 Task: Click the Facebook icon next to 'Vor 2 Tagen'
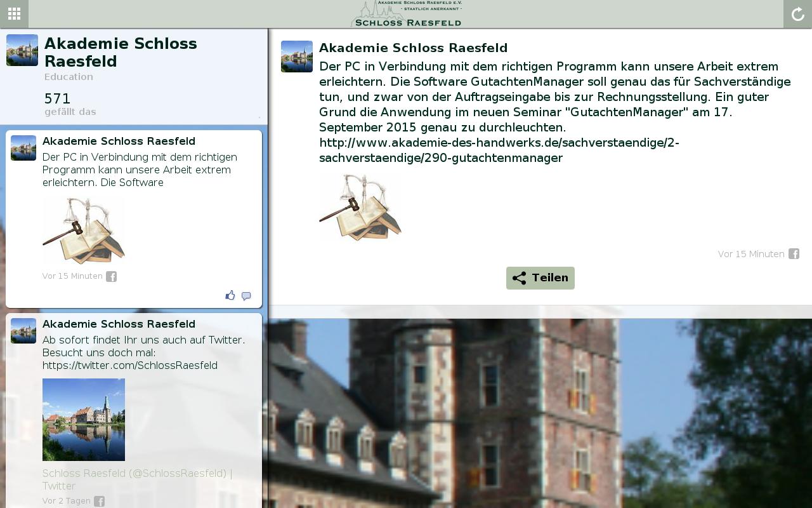[99, 501]
